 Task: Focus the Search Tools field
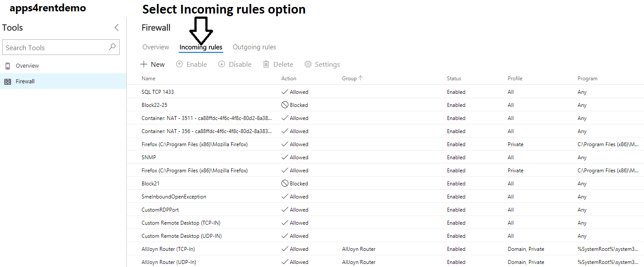click(61, 48)
